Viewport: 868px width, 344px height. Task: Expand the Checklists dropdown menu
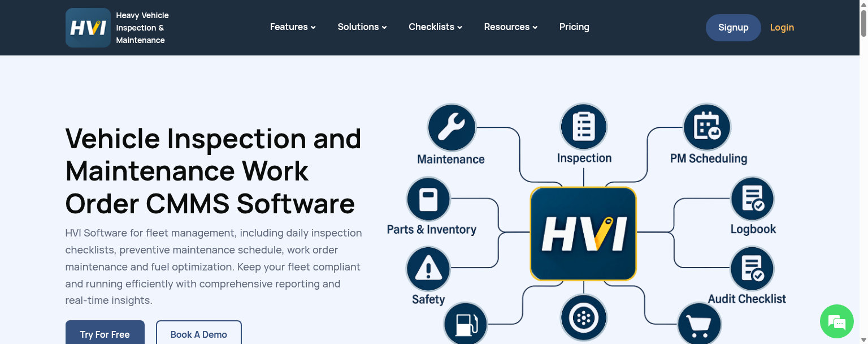436,27
